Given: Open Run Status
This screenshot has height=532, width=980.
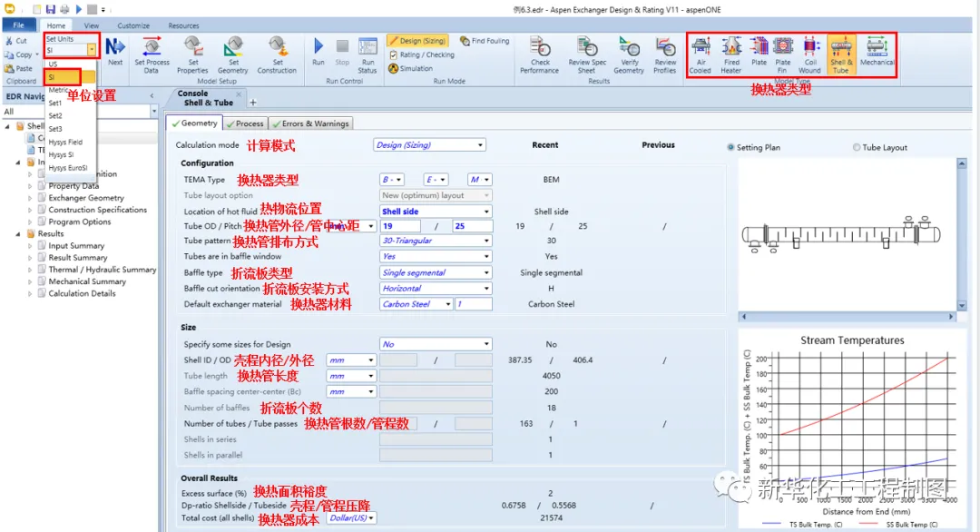Looking at the screenshot, I should click(x=367, y=55).
